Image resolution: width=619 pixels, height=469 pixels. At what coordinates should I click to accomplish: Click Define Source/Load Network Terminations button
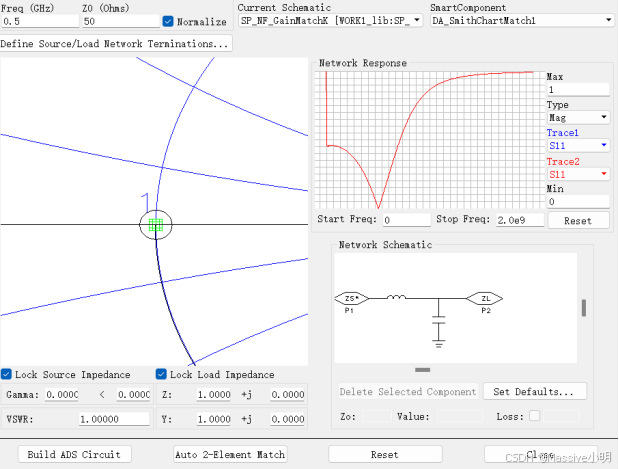pos(116,43)
